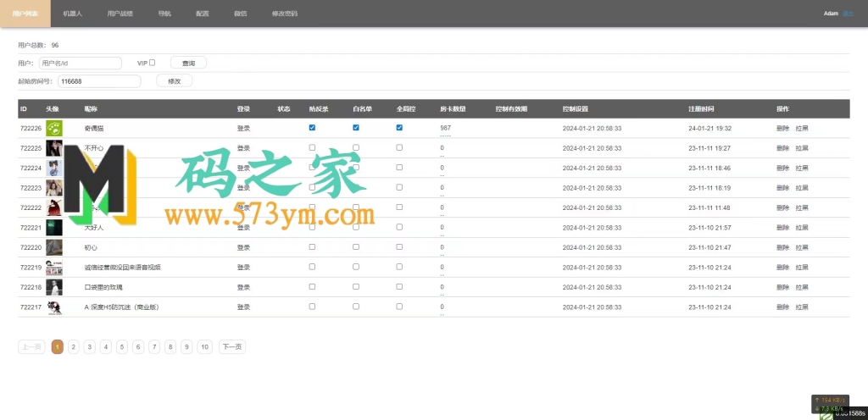Go to page 5

(x=122, y=347)
